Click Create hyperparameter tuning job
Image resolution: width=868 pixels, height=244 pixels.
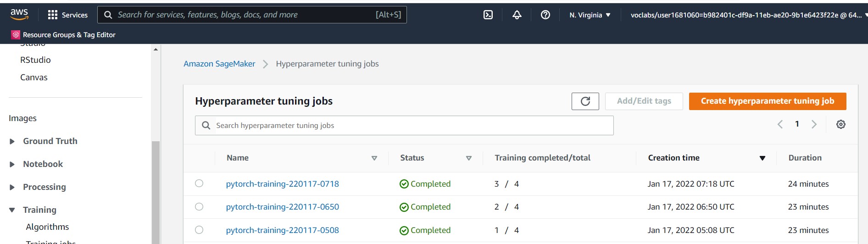768,101
